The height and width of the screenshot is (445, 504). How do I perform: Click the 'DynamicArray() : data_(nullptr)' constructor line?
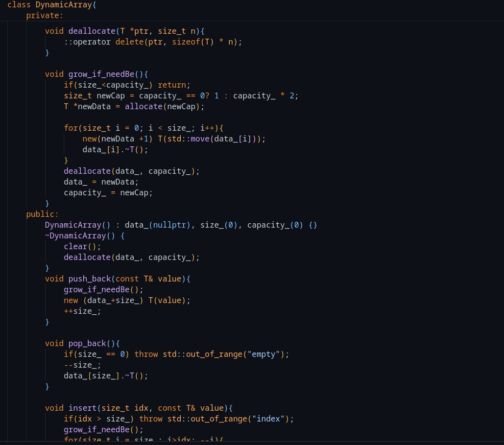[x=181, y=225]
